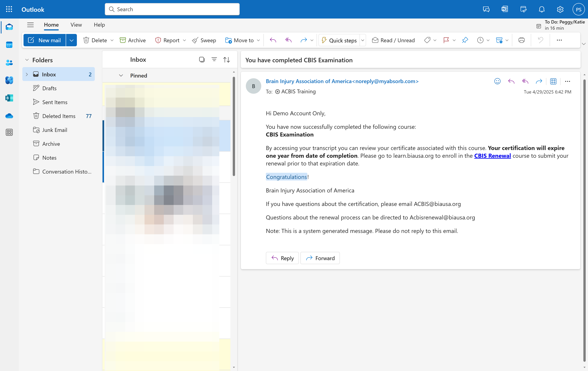The image size is (588, 371).
Task: Pin the message with the pin icon
Action: point(465,40)
